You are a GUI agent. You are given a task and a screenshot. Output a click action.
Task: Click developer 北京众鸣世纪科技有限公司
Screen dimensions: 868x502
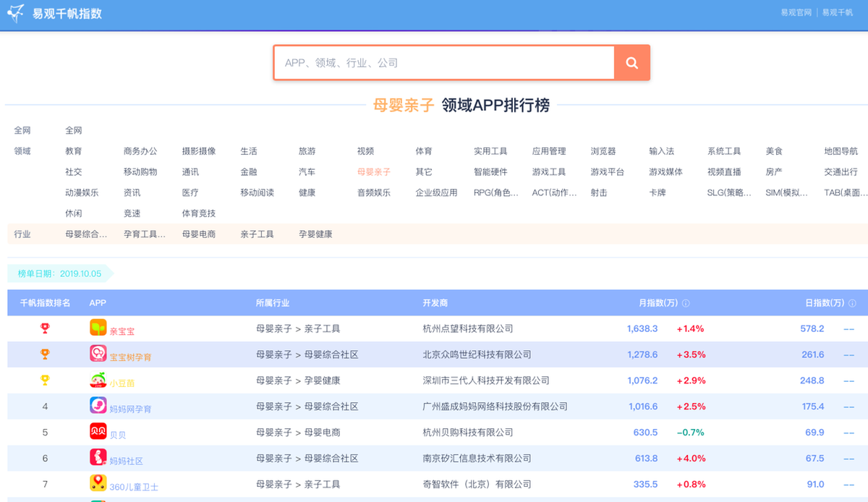tap(477, 354)
